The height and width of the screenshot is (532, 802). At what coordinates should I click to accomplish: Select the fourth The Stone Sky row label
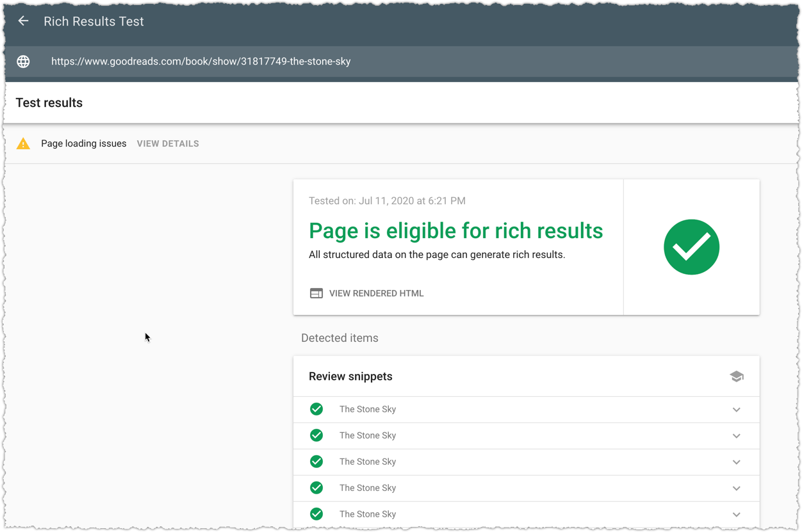click(368, 488)
